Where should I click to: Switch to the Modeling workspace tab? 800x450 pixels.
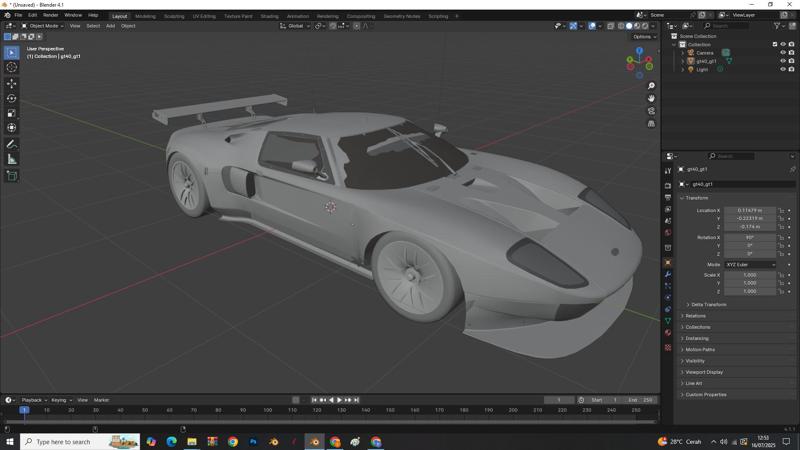click(145, 16)
